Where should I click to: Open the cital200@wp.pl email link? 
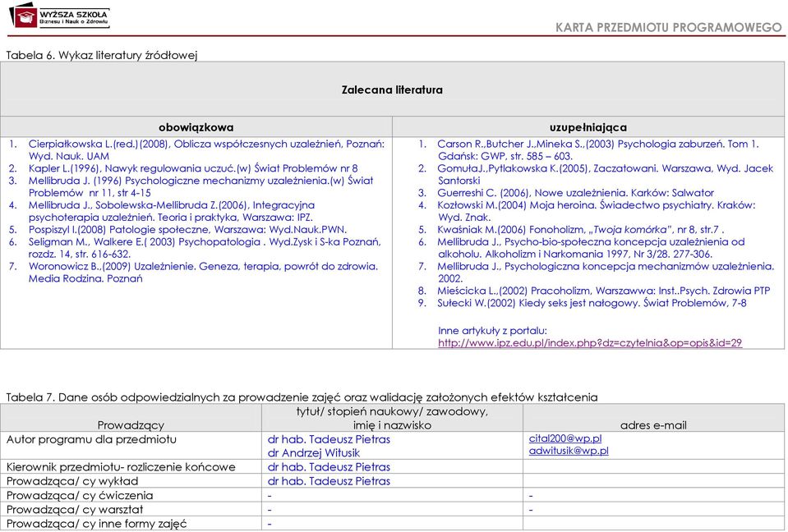(565, 438)
